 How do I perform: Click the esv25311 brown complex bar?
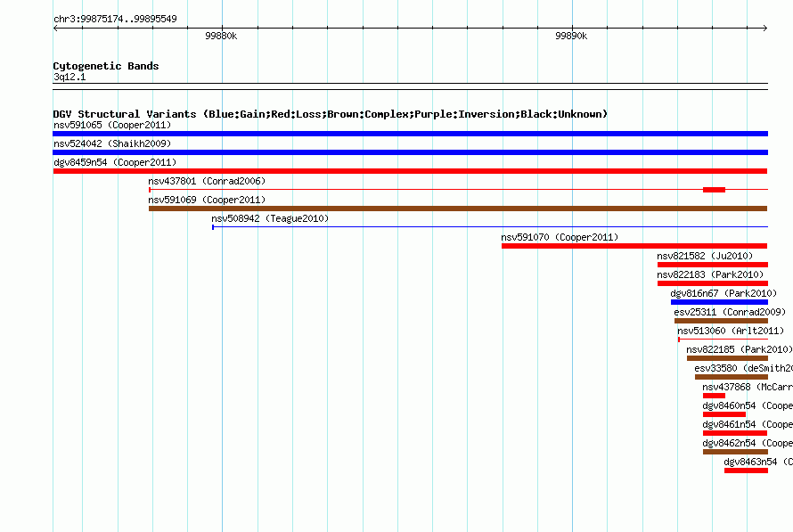click(721, 321)
